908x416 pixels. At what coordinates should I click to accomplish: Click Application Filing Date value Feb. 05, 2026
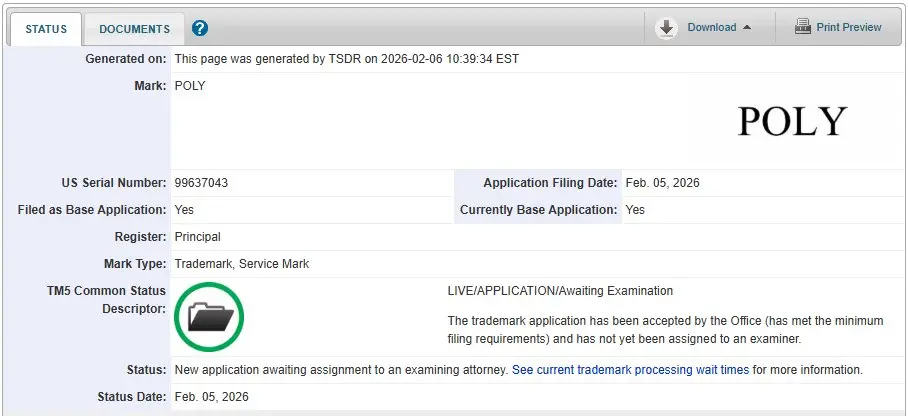[662, 183]
